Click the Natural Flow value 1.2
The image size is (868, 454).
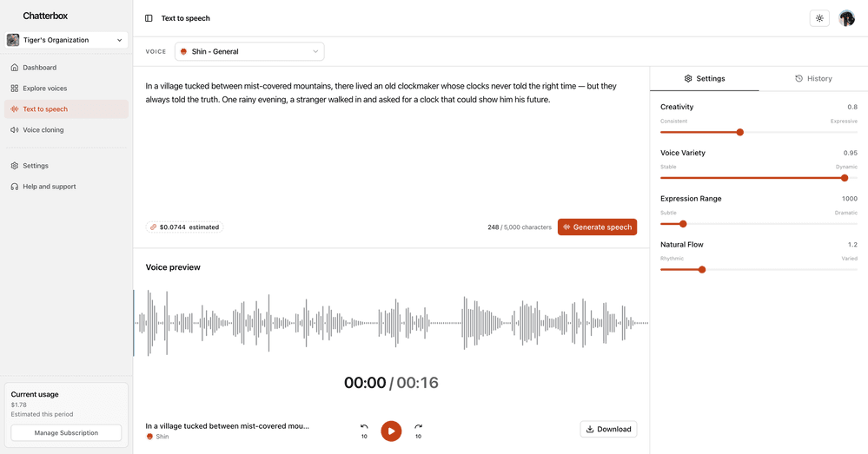pyautogui.click(x=852, y=245)
